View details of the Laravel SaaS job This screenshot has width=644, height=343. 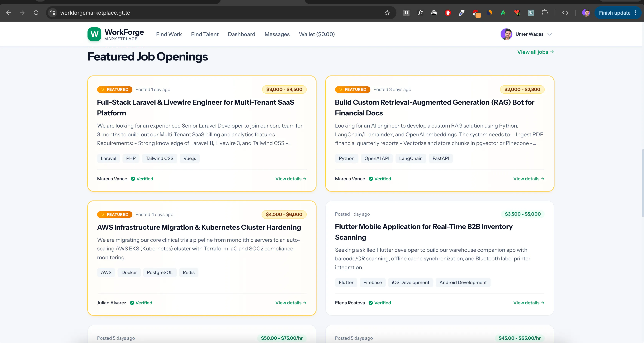pos(291,179)
